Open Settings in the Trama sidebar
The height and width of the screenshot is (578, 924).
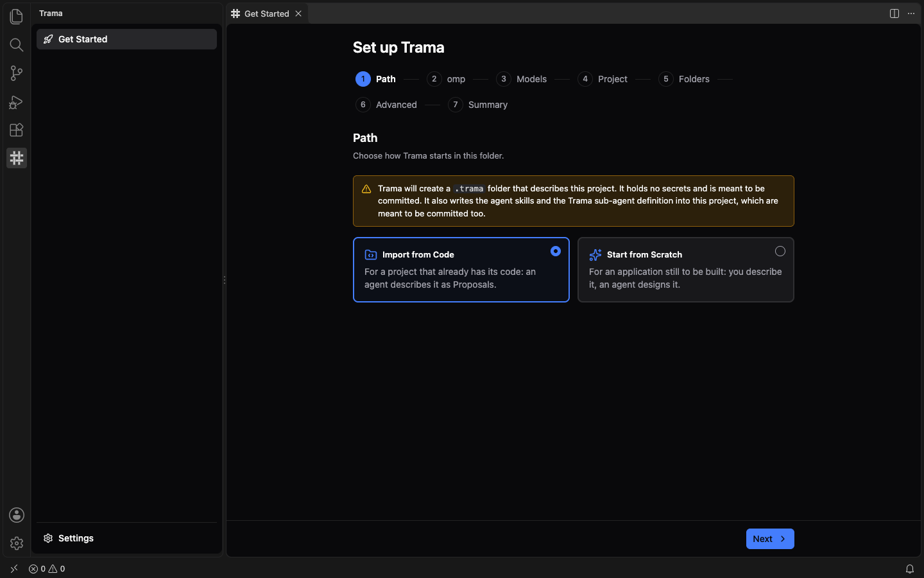126,538
